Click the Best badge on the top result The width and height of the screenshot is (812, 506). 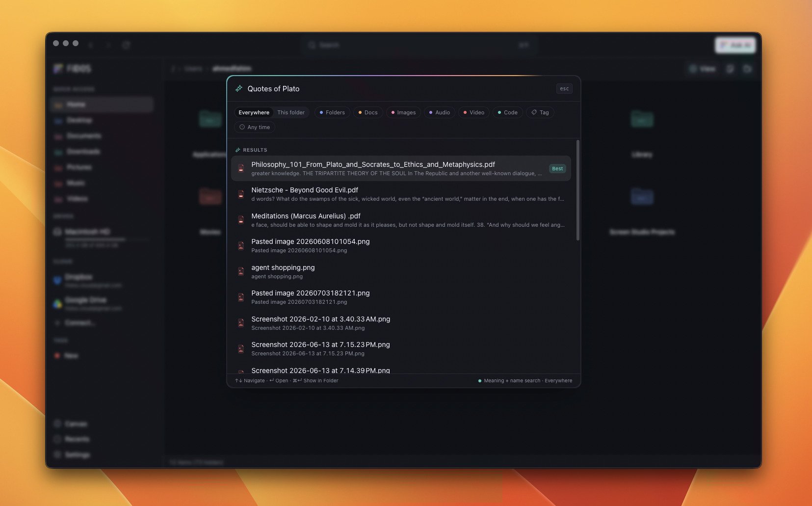click(557, 168)
